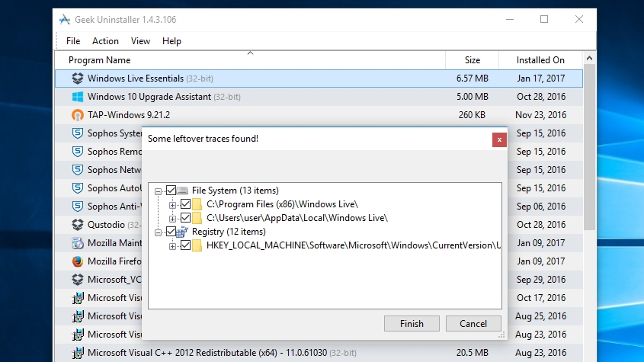Uncheck the Registry (12 items) checkbox
Image resolution: width=644 pixels, height=362 pixels.
point(171,232)
